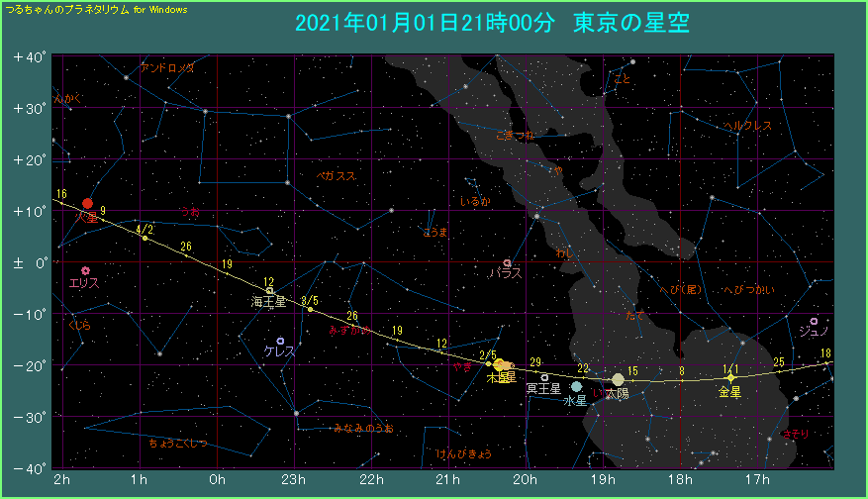Click the Juno (ジュノ) purple ring marker
Image resolution: width=868 pixels, height=499 pixels.
click(x=814, y=321)
